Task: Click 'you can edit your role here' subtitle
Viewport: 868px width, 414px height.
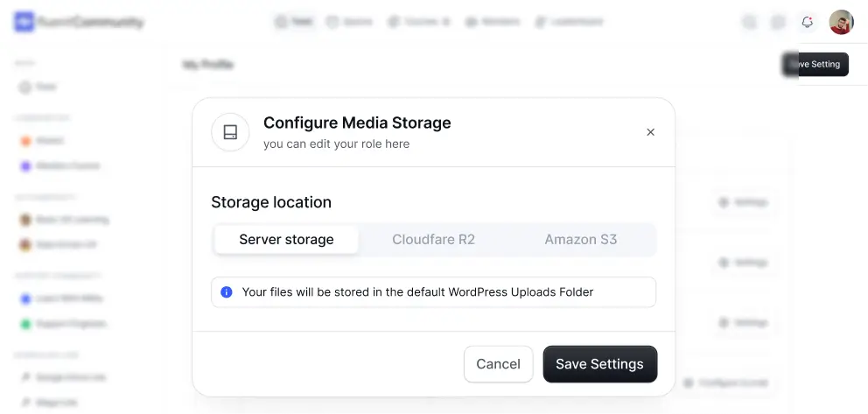Action: [x=337, y=144]
